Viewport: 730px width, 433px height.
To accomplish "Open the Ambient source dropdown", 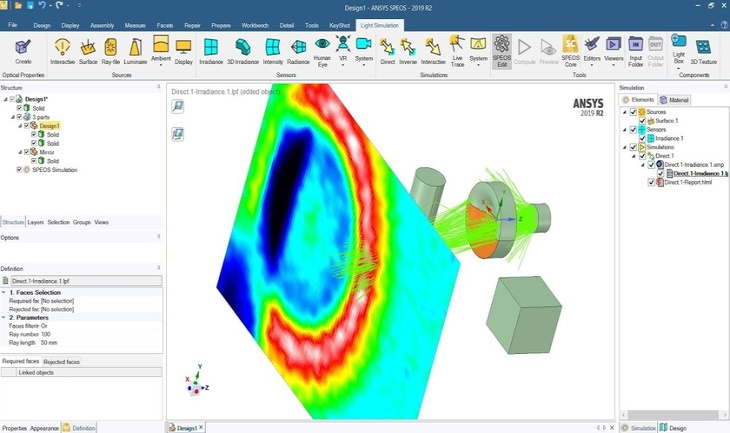I will [161, 65].
